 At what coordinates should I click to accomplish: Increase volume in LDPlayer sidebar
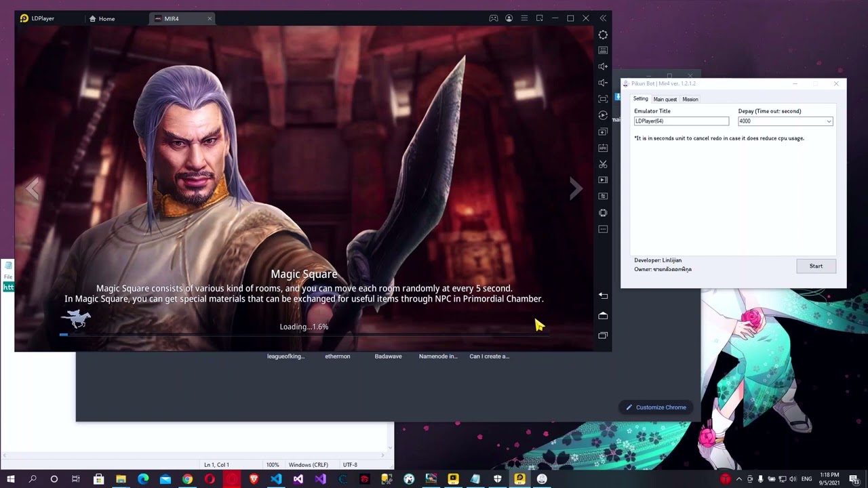pyautogui.click(x=603, y=66)
